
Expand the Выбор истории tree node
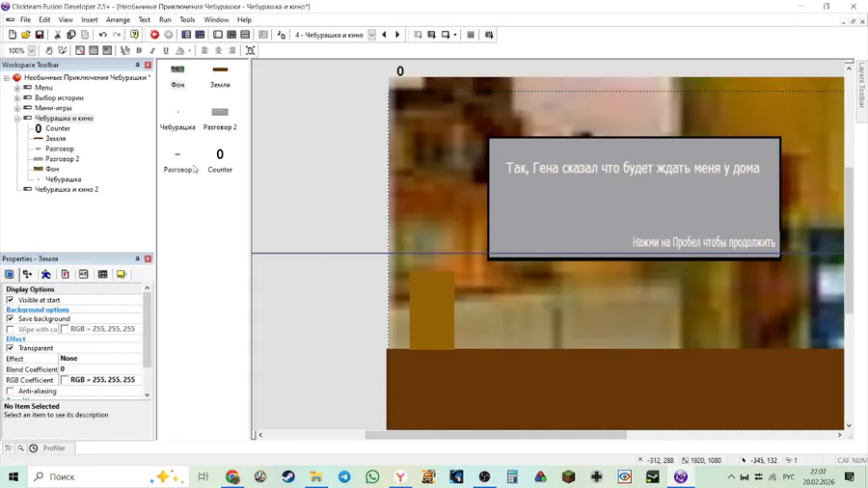17,98
